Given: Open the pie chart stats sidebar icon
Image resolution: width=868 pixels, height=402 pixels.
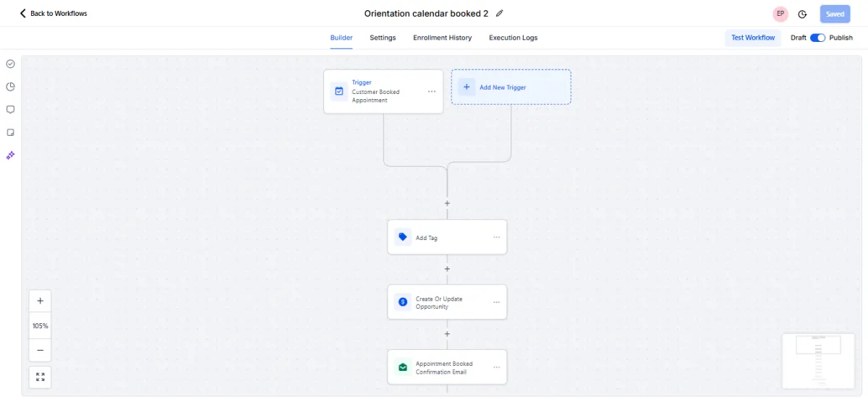Looking at the screenshot, I should tap(11, 87).
